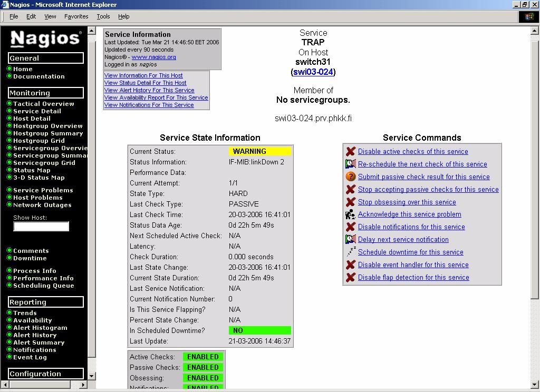Click the red X icon beside Disable event handler
Image resolution: width=540 pixels, height=392 pixels.
pyautogui.click(x=351, y=264)
